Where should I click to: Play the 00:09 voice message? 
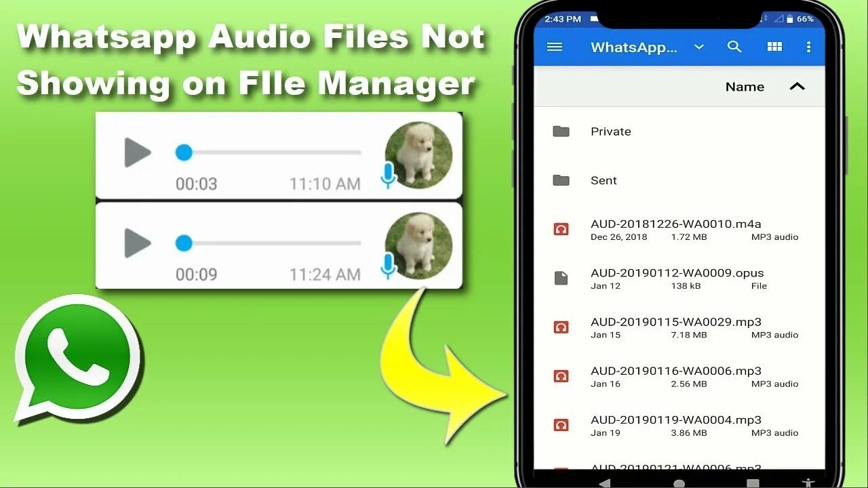pos(138,243)
